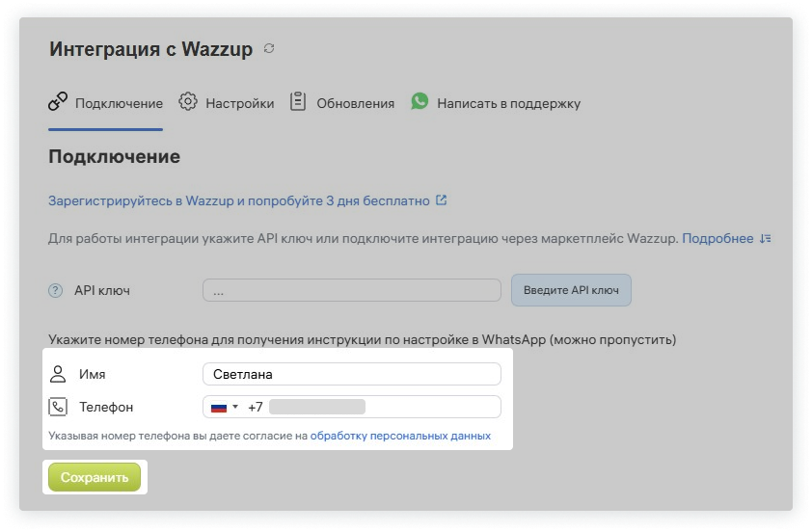
Task: Expand details with the sort icon after Подробнее
Action: click(766, 239)
